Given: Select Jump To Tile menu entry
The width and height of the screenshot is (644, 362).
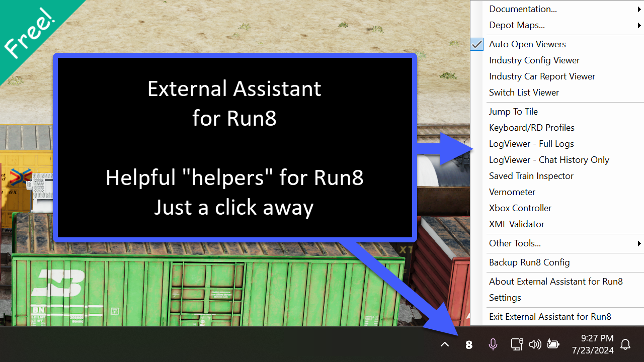Looking at the screenshot, I should pyautogui.click(x=513, y=112).
